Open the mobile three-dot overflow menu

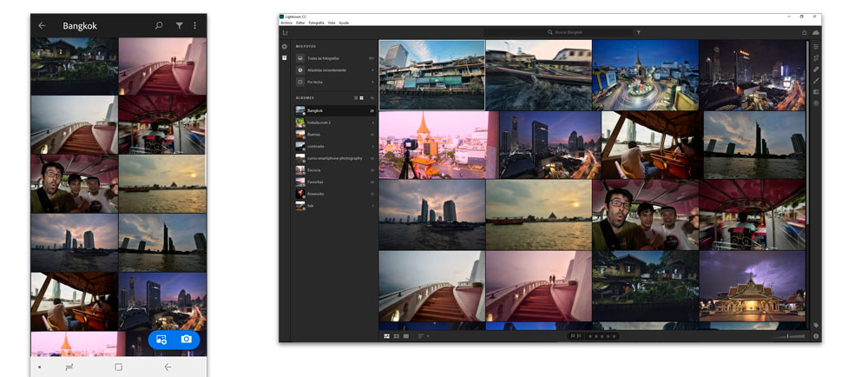click(195, 26)
